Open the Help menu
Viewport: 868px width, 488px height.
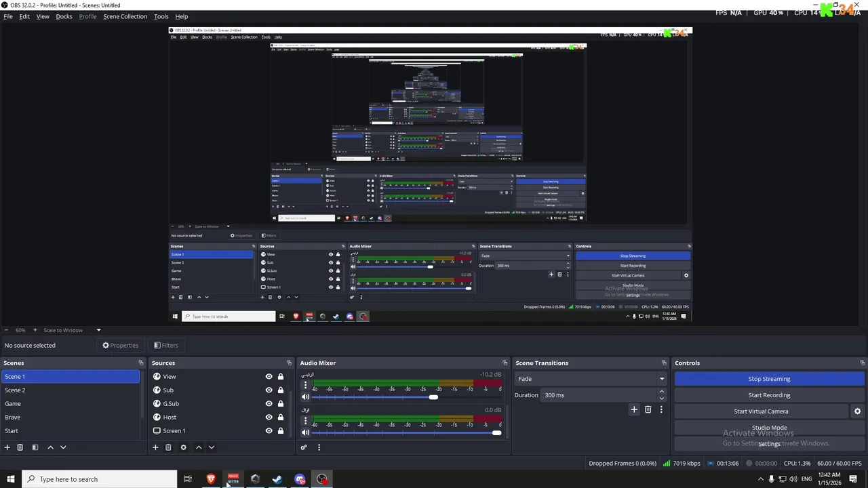pyautogui.click(x=182, y=16)
